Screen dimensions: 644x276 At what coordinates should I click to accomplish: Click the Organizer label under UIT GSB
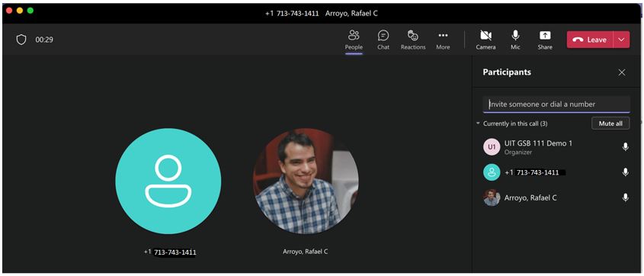click(518, 152)
